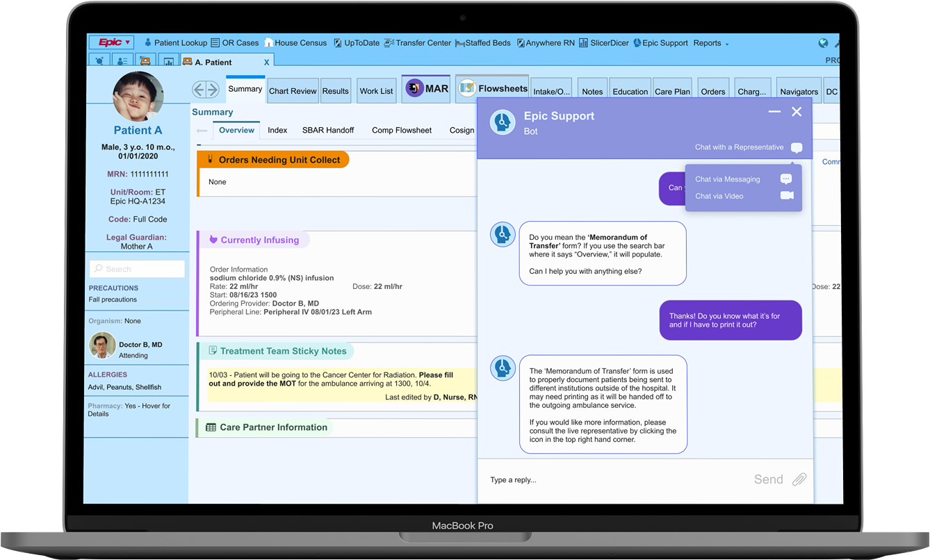Minimize the Epic Support chat panel
The image size is (930, 560).
[x=774, y=112]
